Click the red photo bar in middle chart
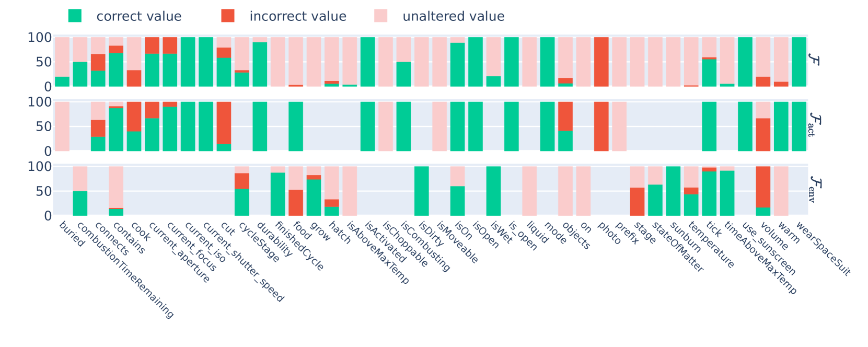The width and height of the screenshot is (868, 347). (x=601, y=126)
